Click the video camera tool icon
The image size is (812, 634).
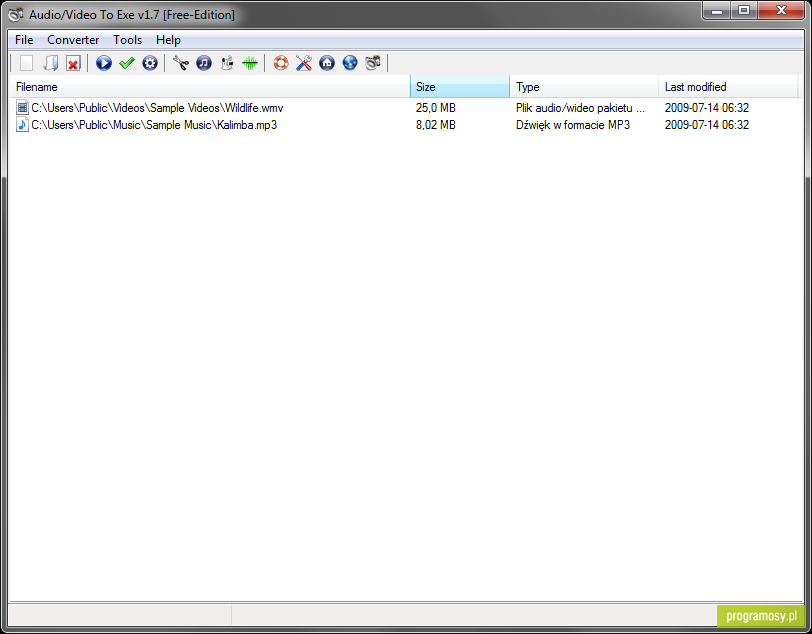227,63
